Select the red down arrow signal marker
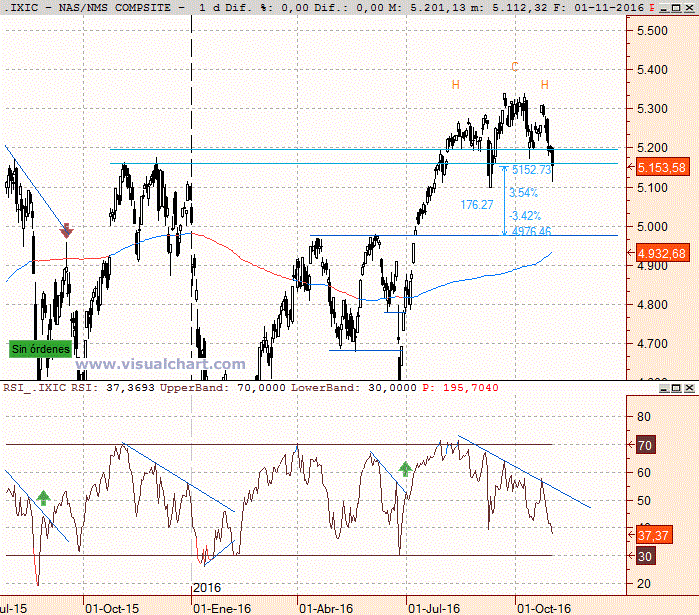The image size is (699, 615). tap(66, 230)
